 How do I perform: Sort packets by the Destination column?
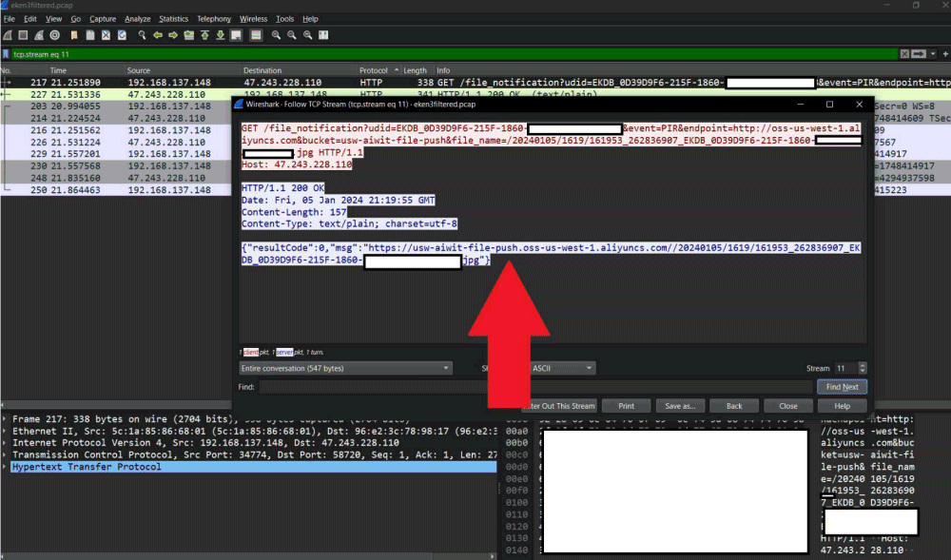(262, 70)
